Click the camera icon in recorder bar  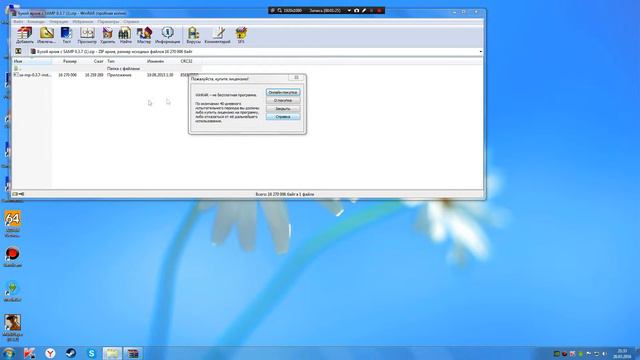356,11
